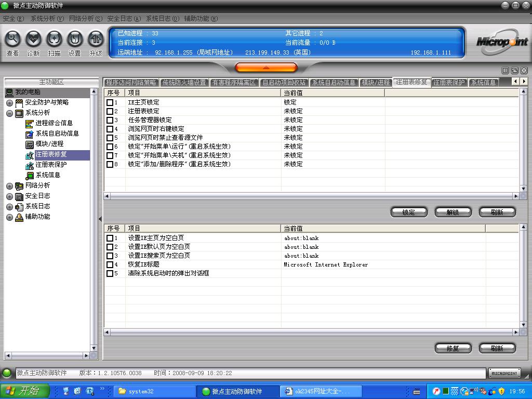532x399 pixels.
Task: Click the 升级 upgrade toolbar icon
Action: point(96,39)
